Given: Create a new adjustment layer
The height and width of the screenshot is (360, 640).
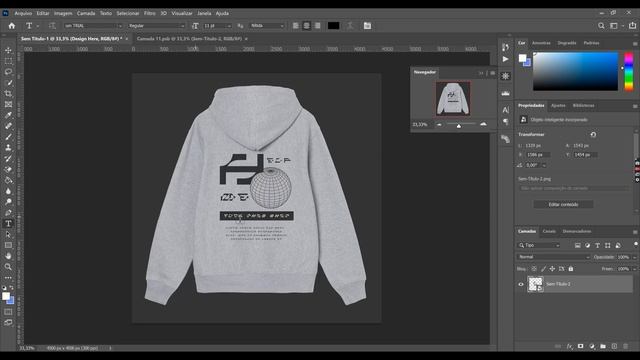Looking at the screenshot, I should click(592, 347).
